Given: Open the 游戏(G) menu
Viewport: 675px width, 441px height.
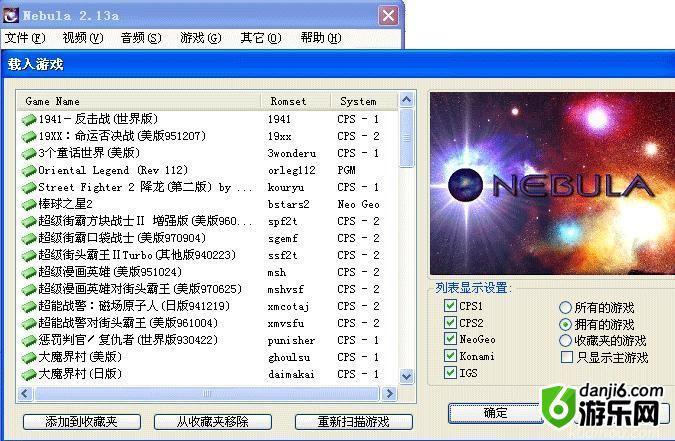Looking at the screenshot, I should (201, 38).
